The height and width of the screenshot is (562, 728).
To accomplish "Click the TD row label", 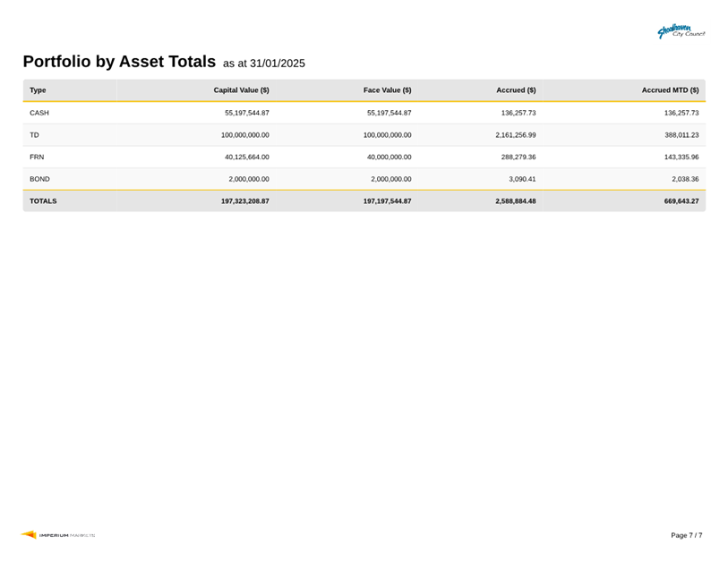I will click(x=34, y=135).
